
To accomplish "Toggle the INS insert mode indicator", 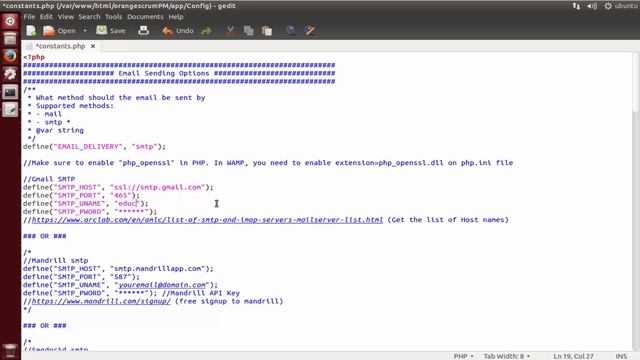I will 621,356.
